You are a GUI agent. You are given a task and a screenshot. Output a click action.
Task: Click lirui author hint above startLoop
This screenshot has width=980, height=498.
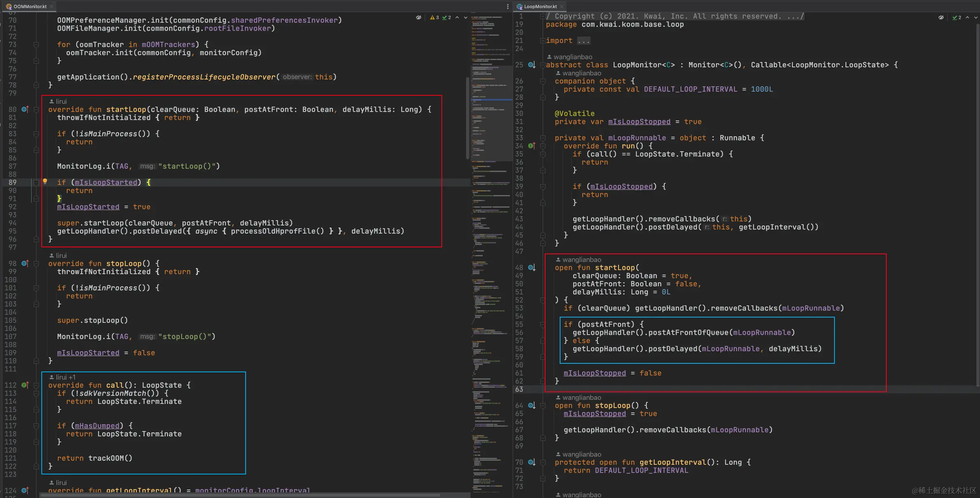pyautogui.click(x=58, y=101)
